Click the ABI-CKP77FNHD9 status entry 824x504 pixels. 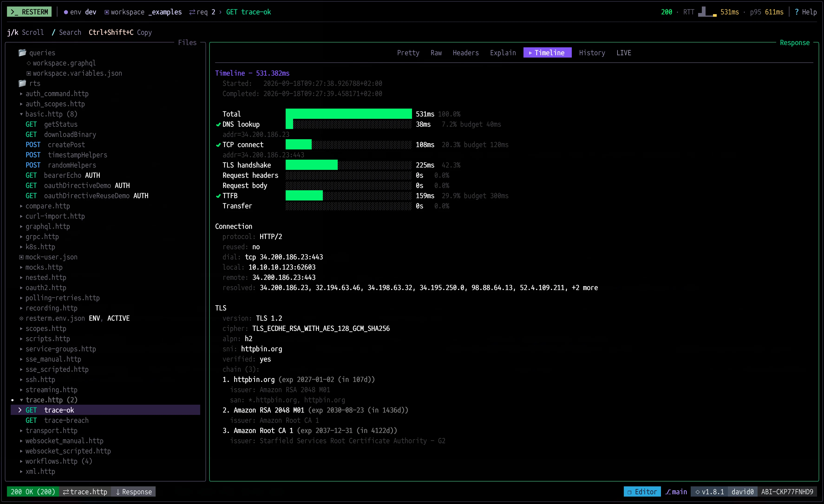[x=787, y=492]
